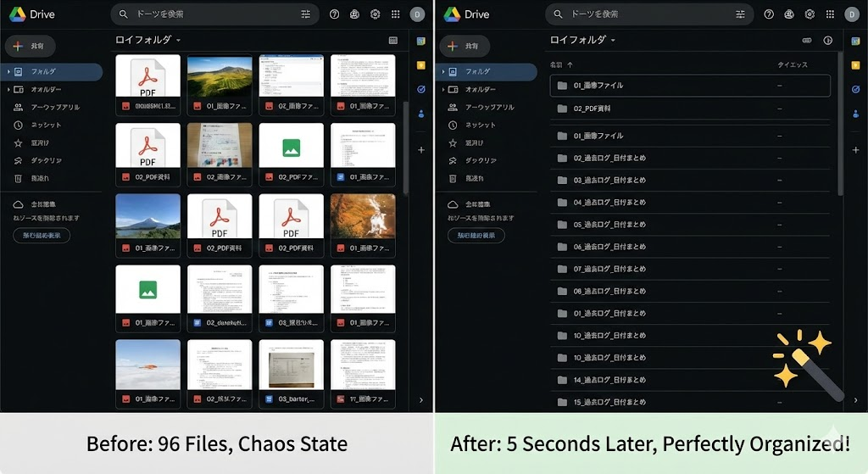Click the storage button under the right sidebar cloud

476,235
